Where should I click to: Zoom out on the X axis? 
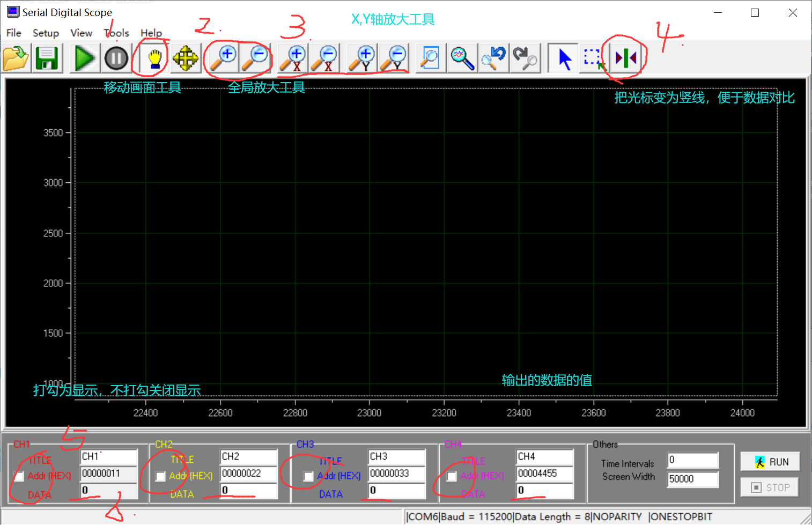325,57
